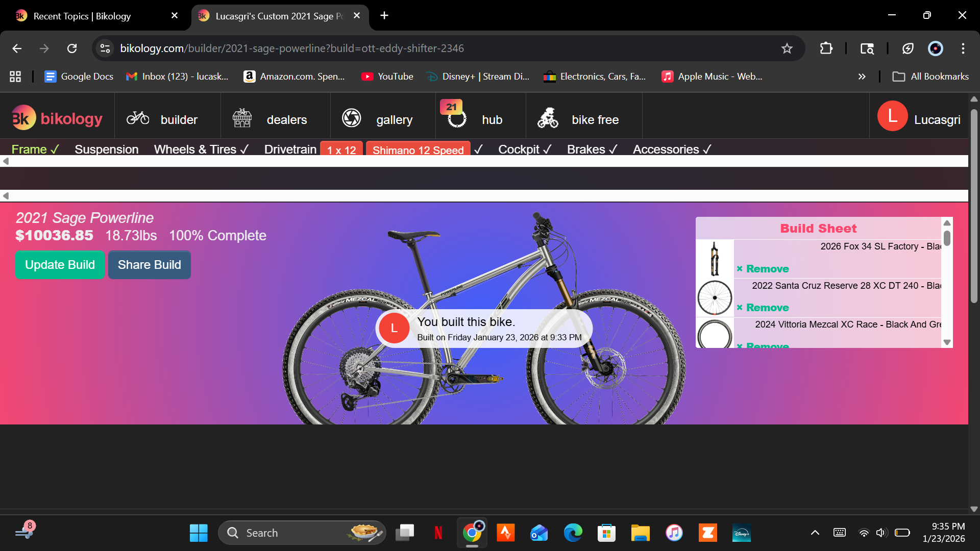Screen dimensions: 980x551
Task: Click the Build Sheet scrollbar
Action: pos(947,237)
